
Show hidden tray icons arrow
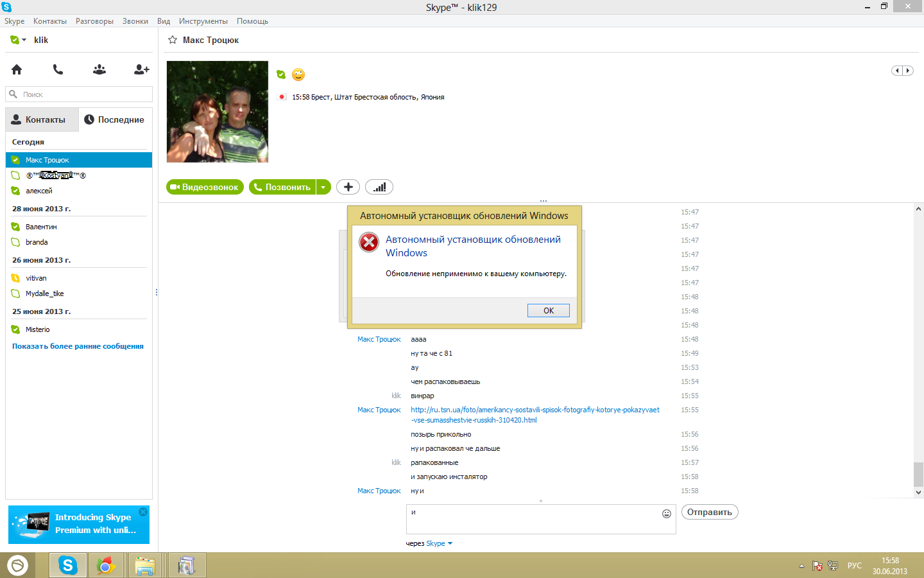coord(801,566)
